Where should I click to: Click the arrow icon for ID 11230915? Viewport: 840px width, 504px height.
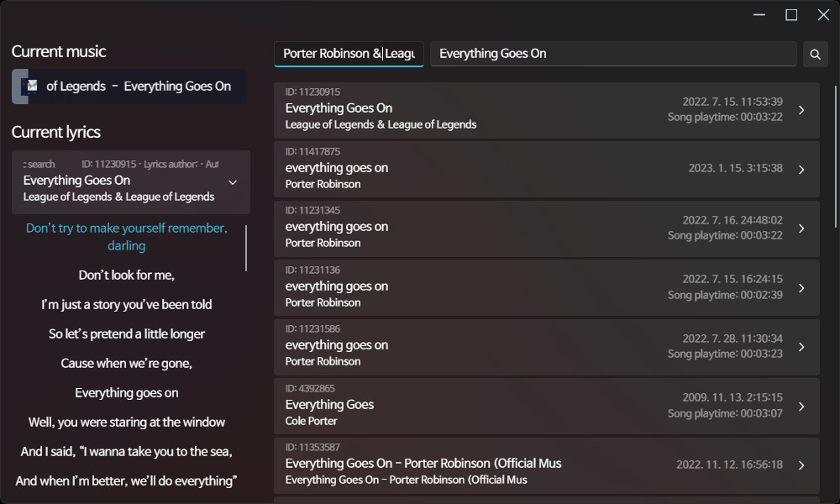(x=801, y=110)
